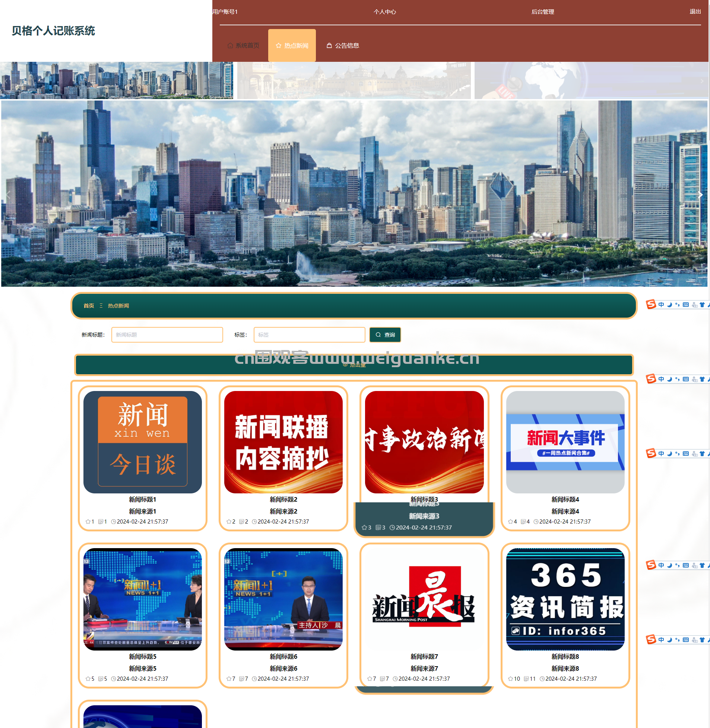Open the 新闻标题5 studio image
The image size is (710, 728).
point(142,599)
